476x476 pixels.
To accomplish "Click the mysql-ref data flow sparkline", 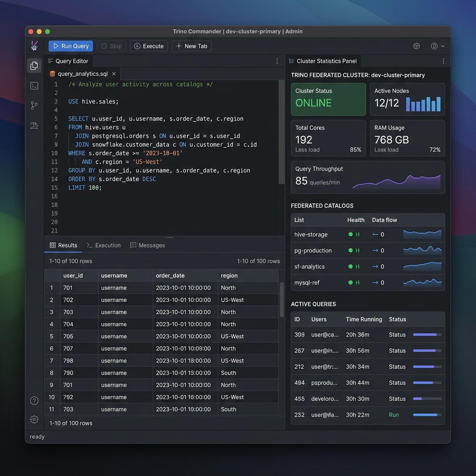I will pos(422,283).
